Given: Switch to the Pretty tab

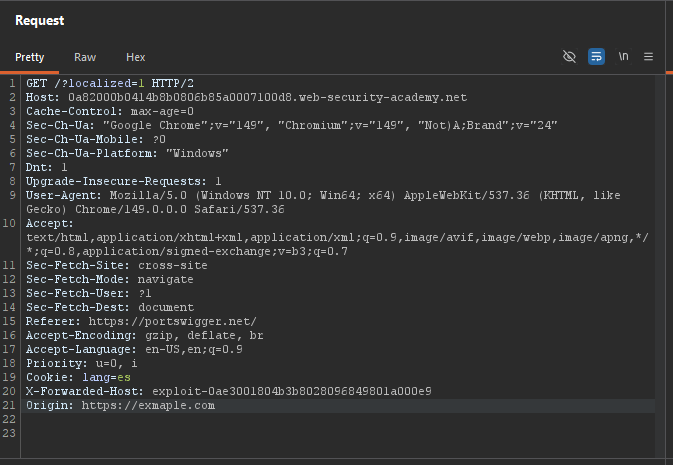Looking at the screenshot, I should coord(30,57).
